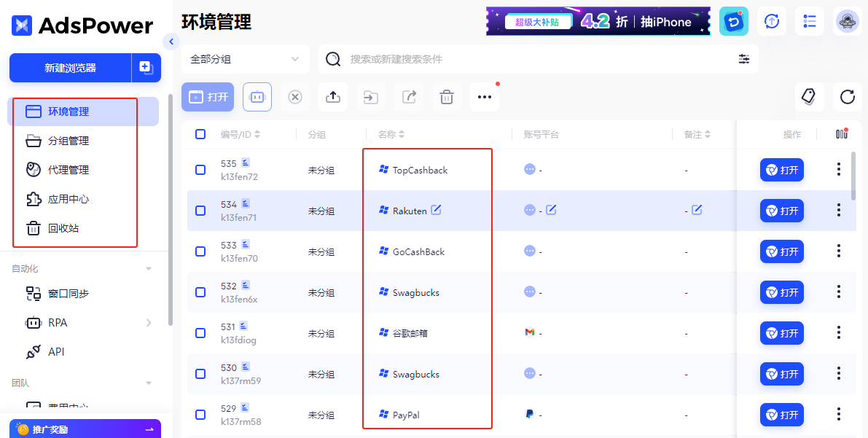Click the column settings icon in the table header
Image resolution: width=868 pixels, height=438 pixels.
point(842,134)
